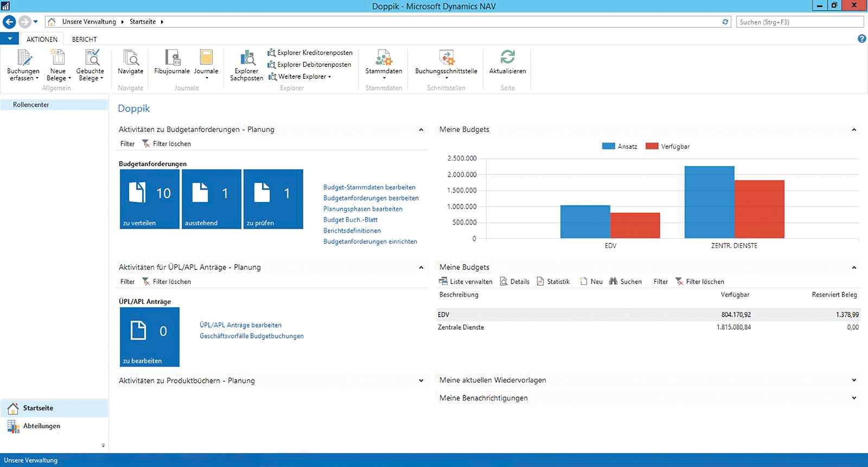Image resolution: width=868 pixels, height=467 pixels.
Task: Collapse Aktivitäten zu Budgetanforderungen section
Action: [421, 130]
